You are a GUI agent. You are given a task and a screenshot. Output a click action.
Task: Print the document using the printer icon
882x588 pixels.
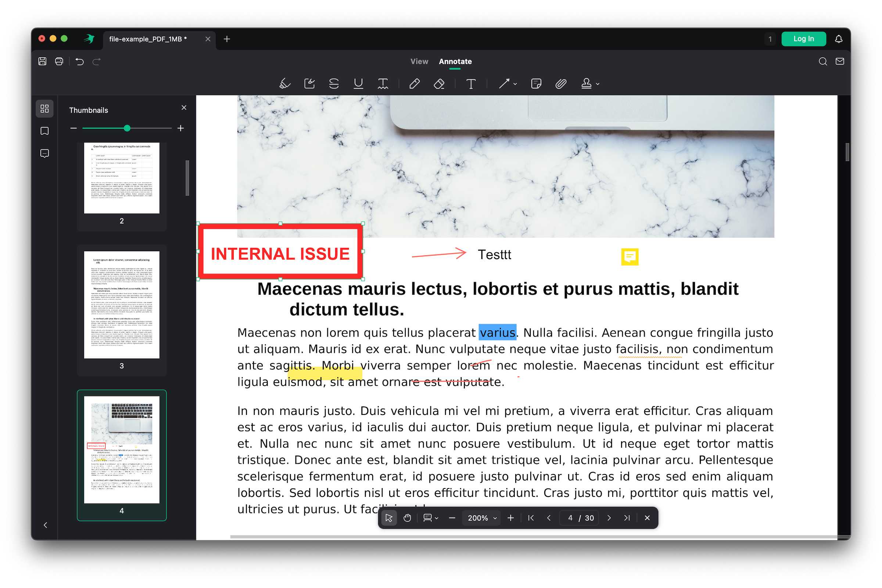(59, 61)
